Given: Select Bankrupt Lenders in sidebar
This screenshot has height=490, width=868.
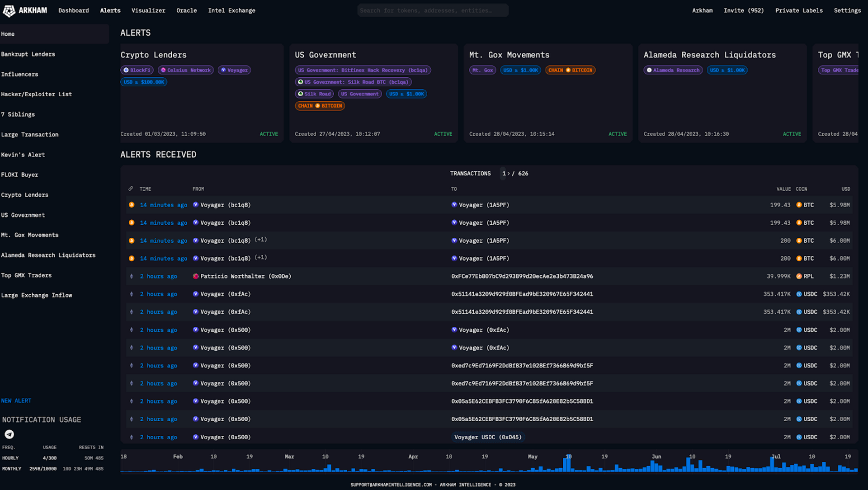Looking at the screenshot, I should click(x=28, y=54).
